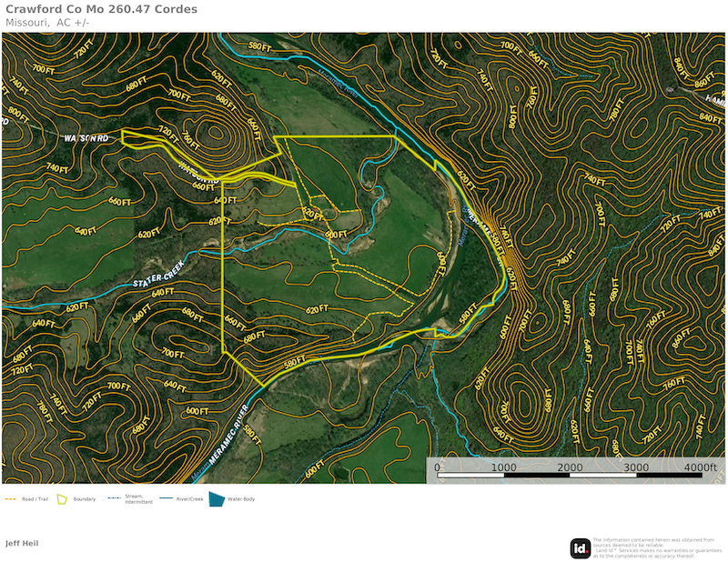Viewport: 728px width, 562px height.
Task: Click the 1000 mark on scale bar
Action: pos(503,467)
